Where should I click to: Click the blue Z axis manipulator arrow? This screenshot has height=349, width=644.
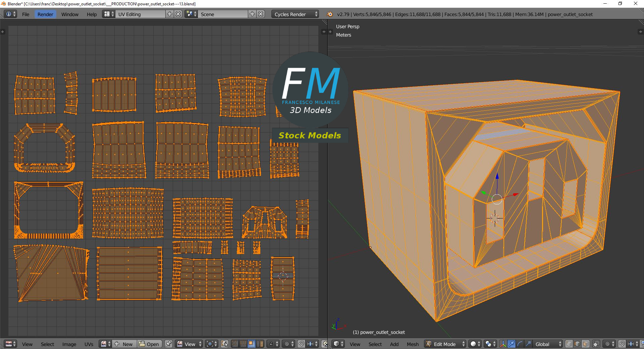[497, 177]
